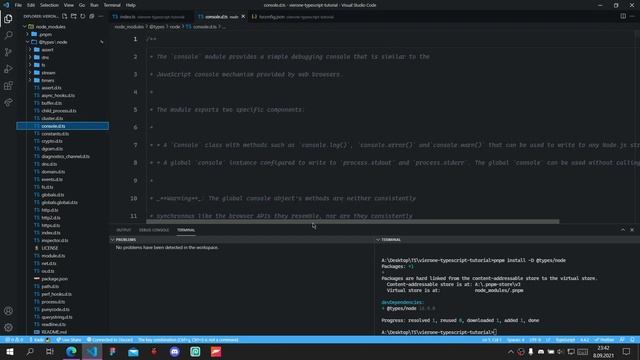This screenshot has height=360, width=640.
Task: Open the Edit menu
Action: pos(31,5)
